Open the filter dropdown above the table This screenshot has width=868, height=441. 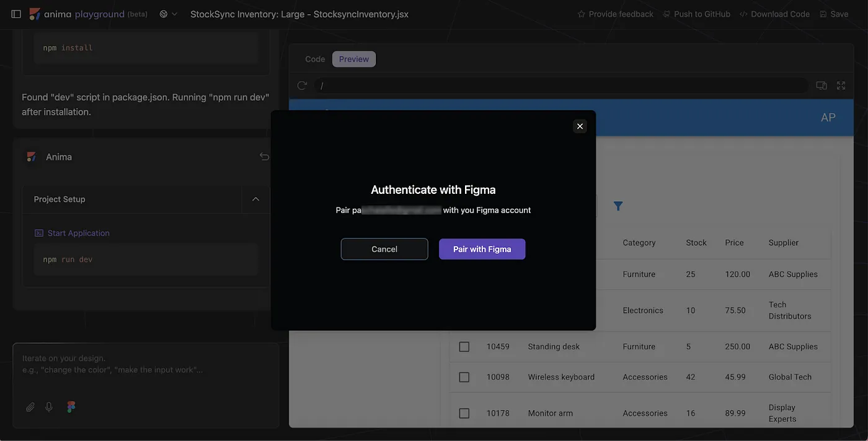coord(618,206)
